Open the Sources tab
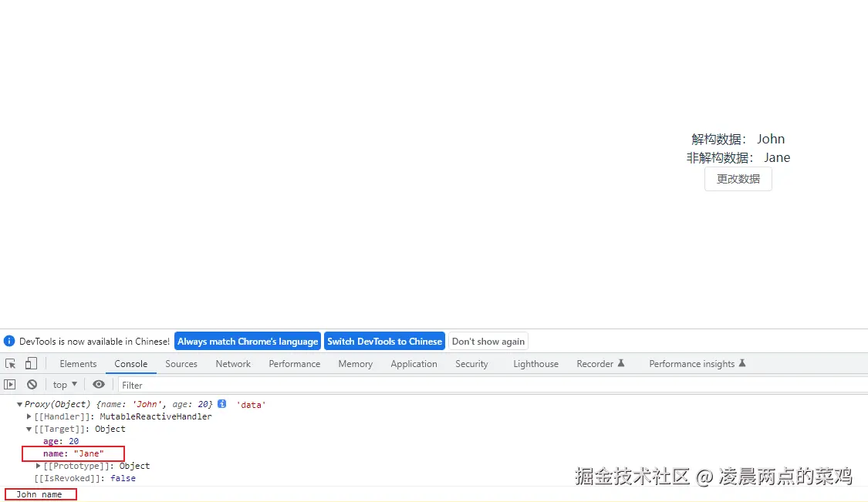This screenshot has width=868, height=502. pyautogui.click(x=181, y=364)
